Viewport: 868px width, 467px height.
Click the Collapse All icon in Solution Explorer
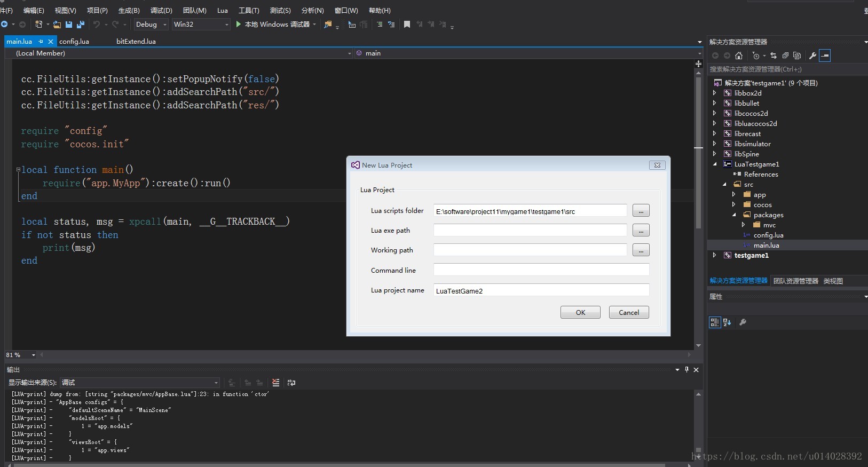point(785,56)
